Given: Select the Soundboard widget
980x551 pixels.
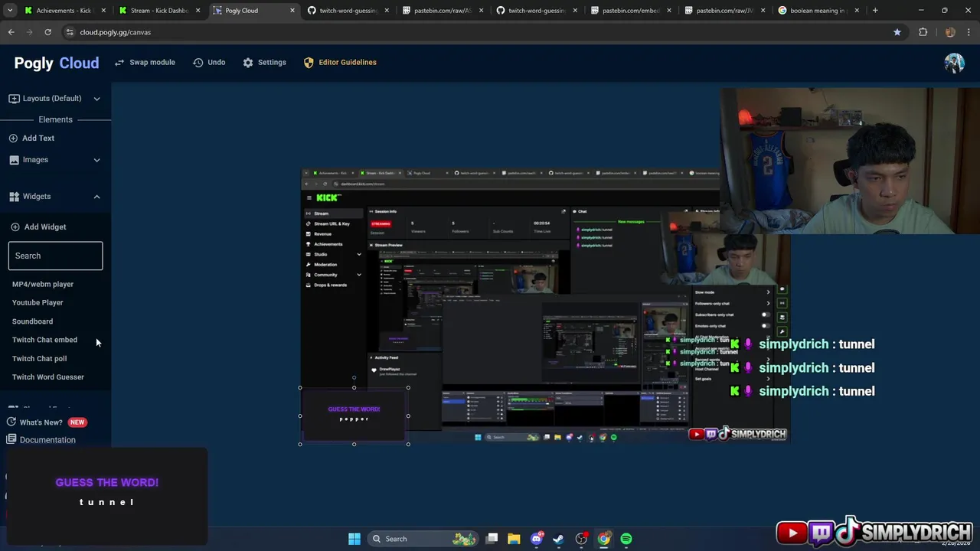Looking at the screenshot, I should coord(32,321).
